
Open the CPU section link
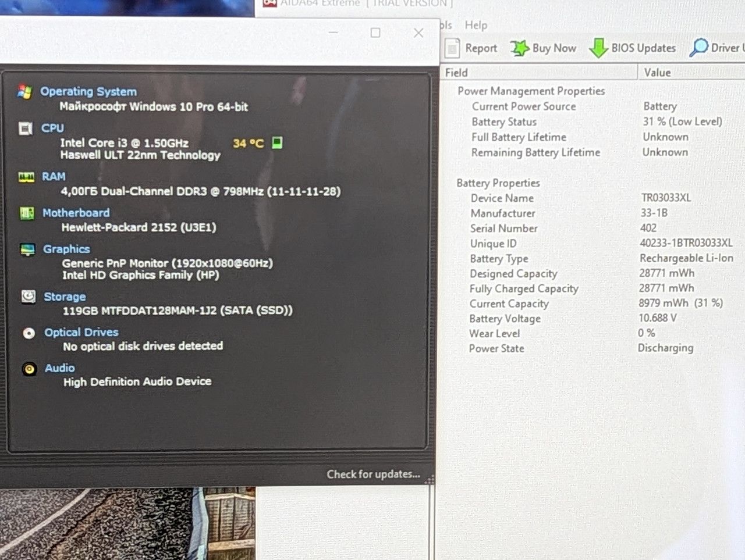(52, 128)
